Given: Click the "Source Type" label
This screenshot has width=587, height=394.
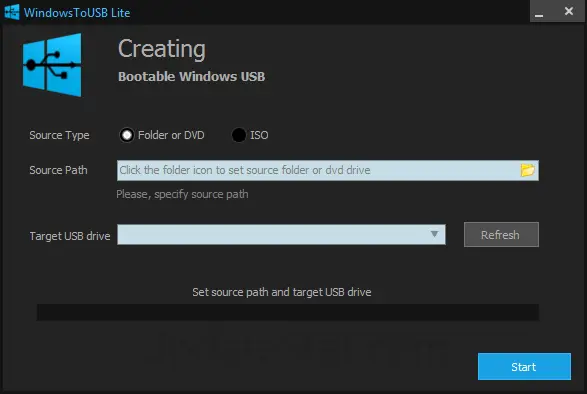Looking at the screenshot, I should 59,135.
